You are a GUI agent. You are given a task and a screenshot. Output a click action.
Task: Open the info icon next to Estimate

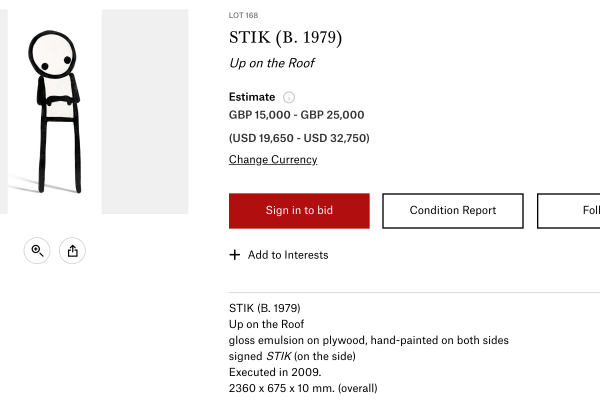pyautogui.click(x=289, y=97)
